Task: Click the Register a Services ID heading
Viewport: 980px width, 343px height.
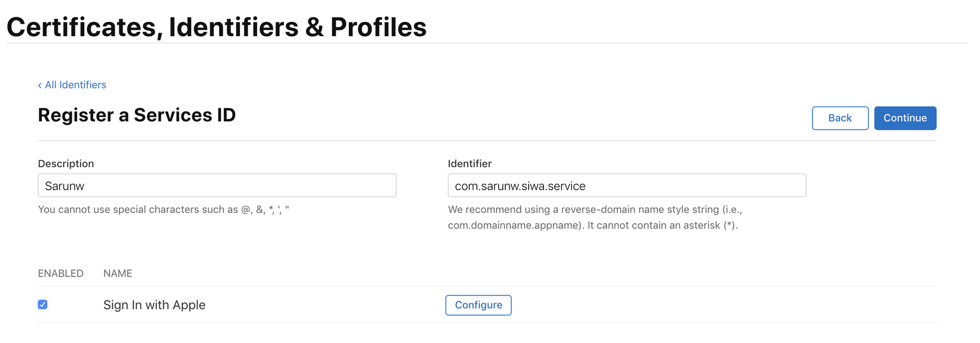Action: (x=137, y=115)
